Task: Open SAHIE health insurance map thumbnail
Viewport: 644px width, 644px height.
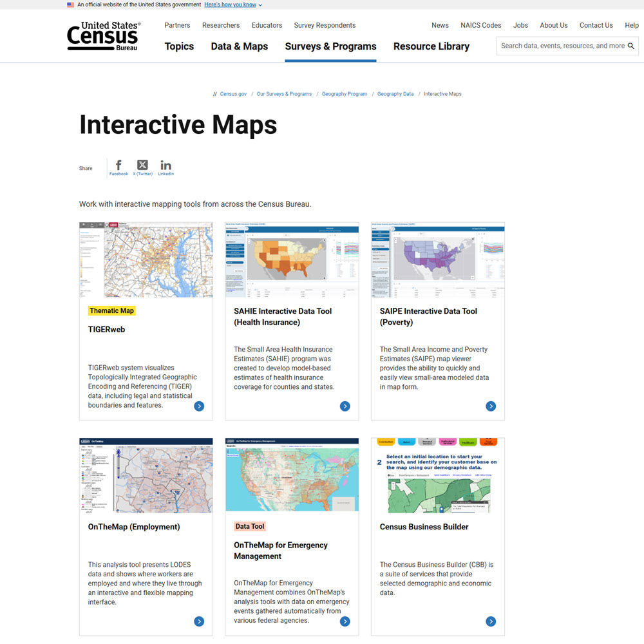Action: (x=292, y=260)
